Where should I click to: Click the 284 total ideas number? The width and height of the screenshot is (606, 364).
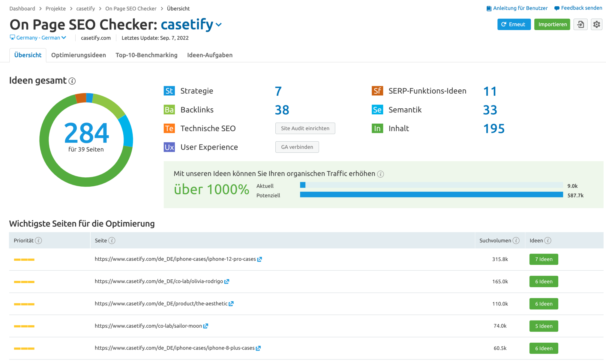click(86, 133)
